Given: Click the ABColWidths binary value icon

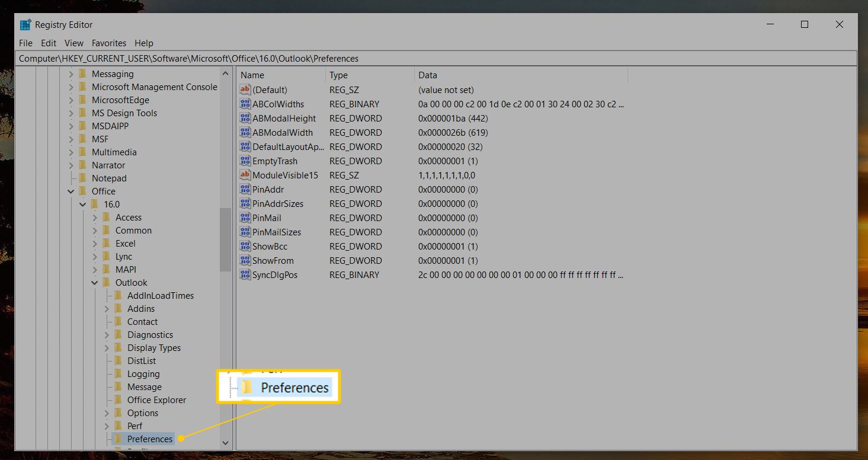Looking at the screenshot, I should 245,104.
